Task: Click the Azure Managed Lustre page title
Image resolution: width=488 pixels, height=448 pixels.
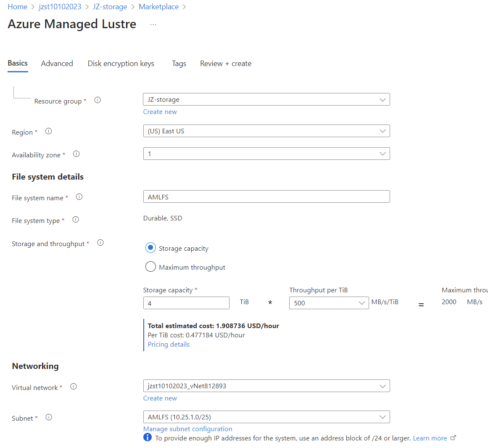Action: 72,24
